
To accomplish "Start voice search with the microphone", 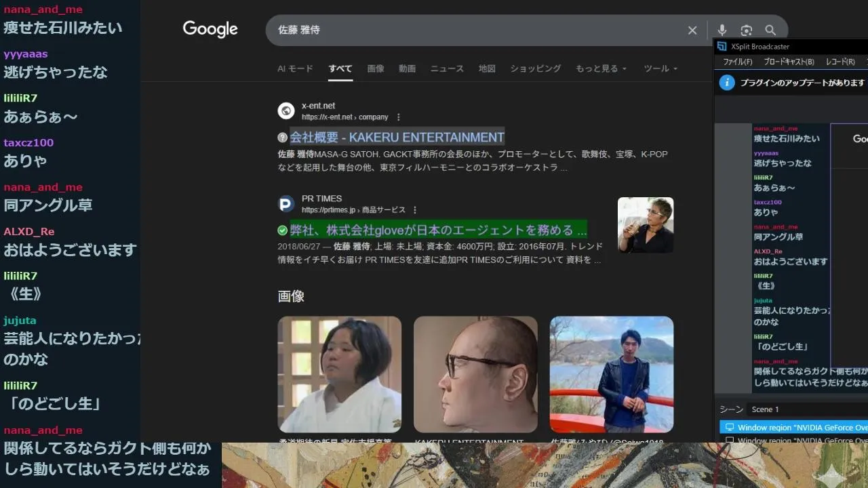I will (x=722, y=30).
